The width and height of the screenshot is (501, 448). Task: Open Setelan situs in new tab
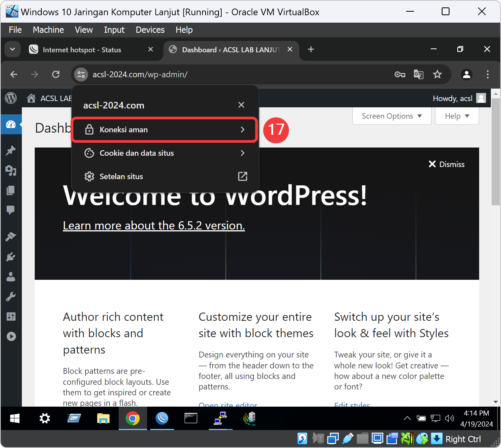coord(165,176)
